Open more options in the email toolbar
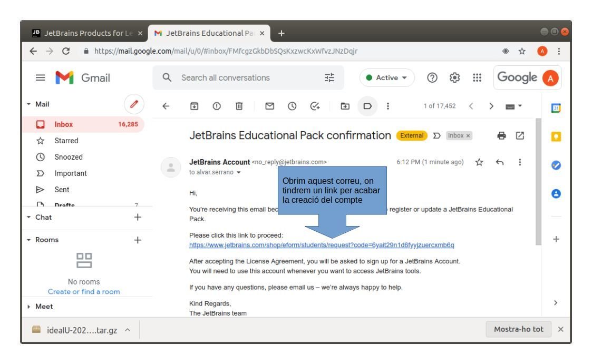The width and height of the screenshot is (592, 364). (388, 106)
